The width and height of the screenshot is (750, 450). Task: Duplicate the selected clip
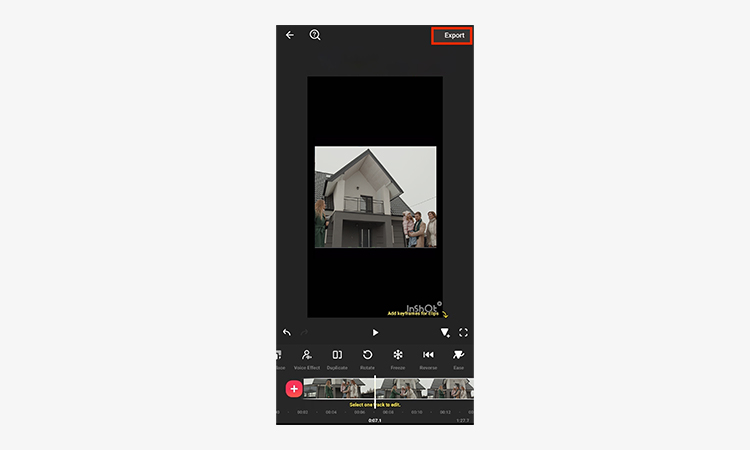tap(337, 359)
